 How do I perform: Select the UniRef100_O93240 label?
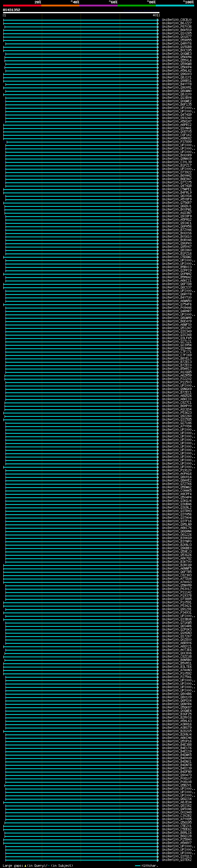176,118
